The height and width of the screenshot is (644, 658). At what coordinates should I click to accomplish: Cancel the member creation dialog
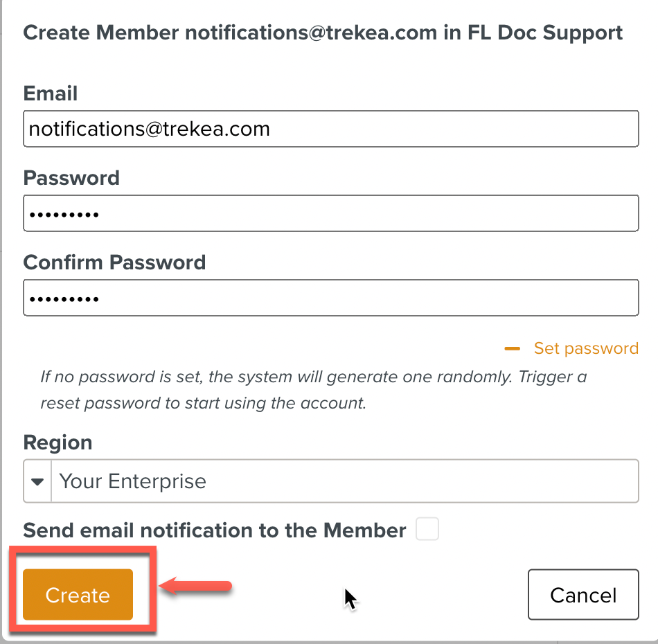click(583, 595)
